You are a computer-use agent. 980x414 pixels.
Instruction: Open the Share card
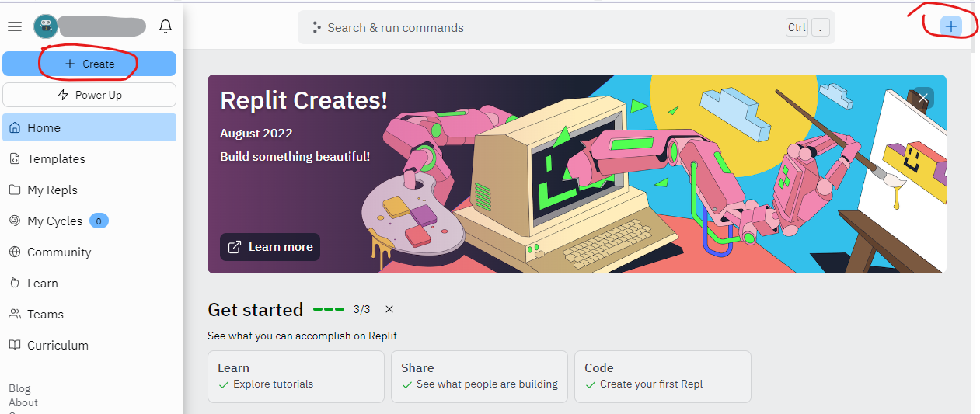[x=480, y=377]
